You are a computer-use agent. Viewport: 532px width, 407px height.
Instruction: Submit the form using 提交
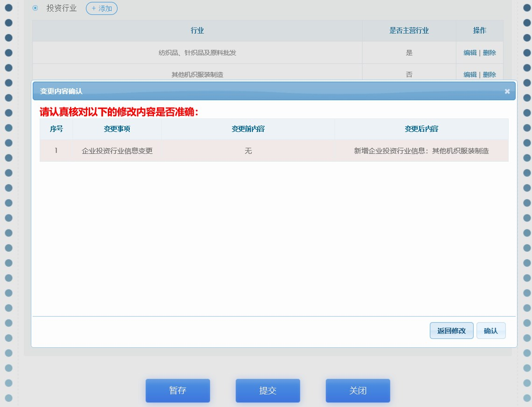(x=268, y=391)
